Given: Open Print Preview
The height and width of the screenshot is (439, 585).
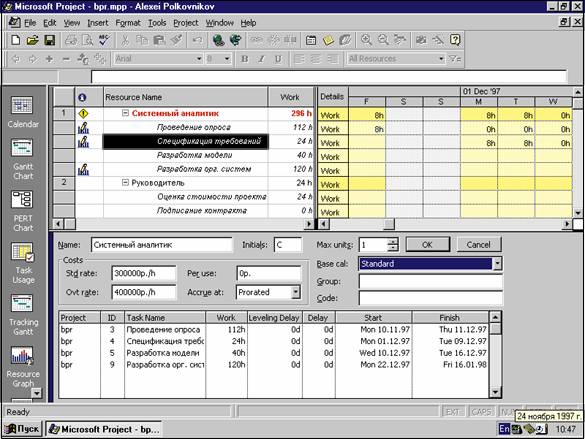Looking at the screenshot, I should [x=87, y=40].
